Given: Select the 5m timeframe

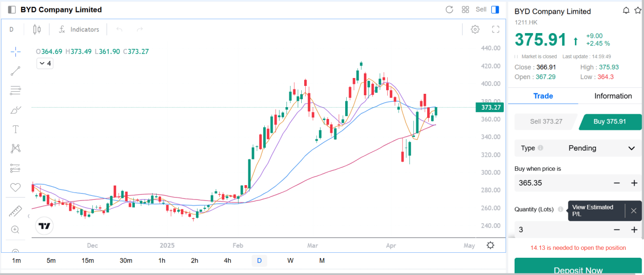Looking at the screenshot, I should click(51, 261).
